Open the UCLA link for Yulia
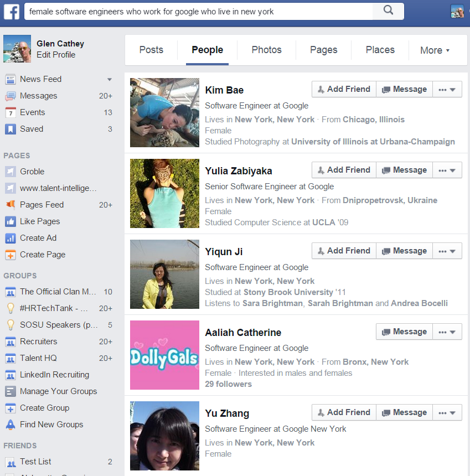Image resolution: width=470 pixels, height=476 pixels. (323, 223)
